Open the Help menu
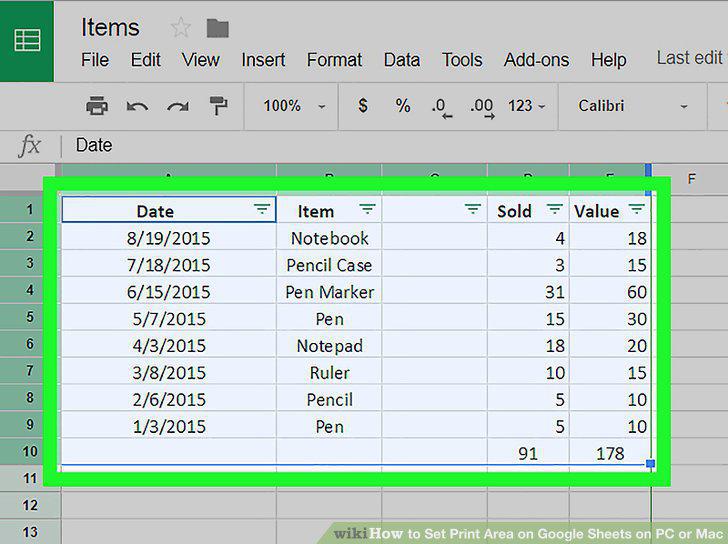 pos(608,60)
